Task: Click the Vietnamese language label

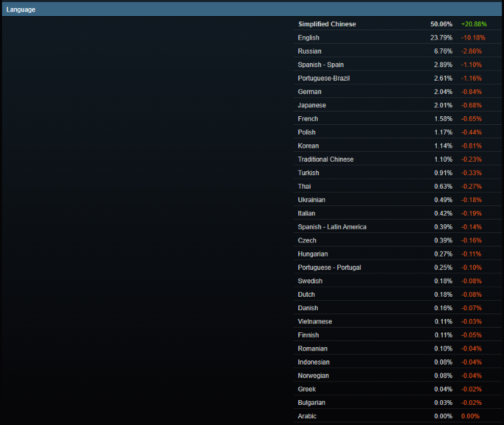Action: click(315, 321)
